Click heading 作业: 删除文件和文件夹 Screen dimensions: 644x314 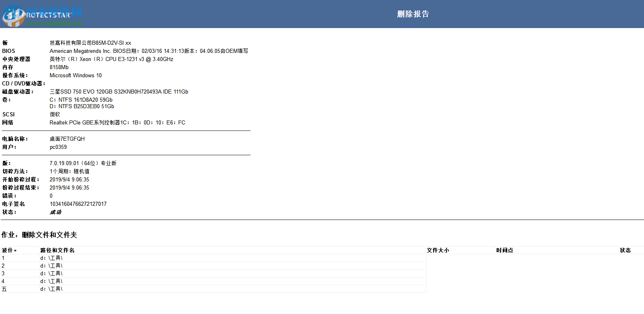tap(39, 235)
